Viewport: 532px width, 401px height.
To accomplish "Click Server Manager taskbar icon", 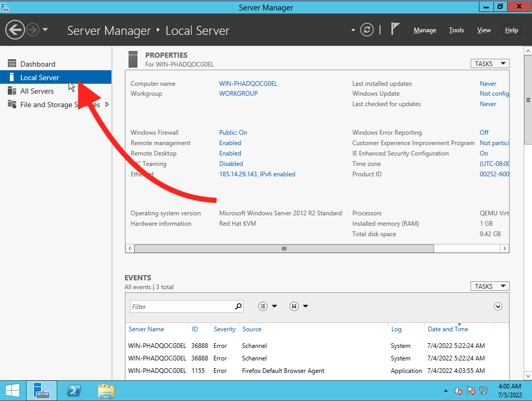I will [42, 391].
